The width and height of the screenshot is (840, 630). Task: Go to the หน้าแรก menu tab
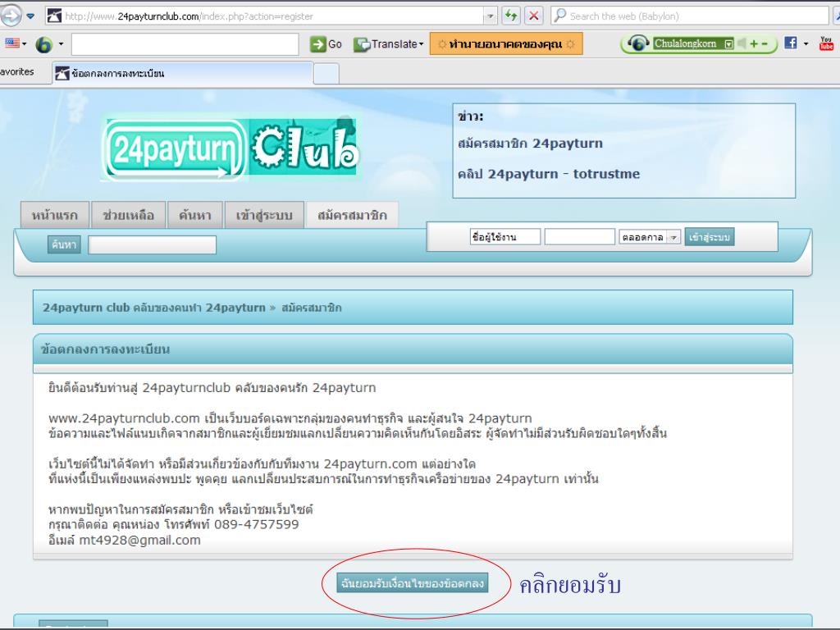pyautogui.click(x=55, y=216)
